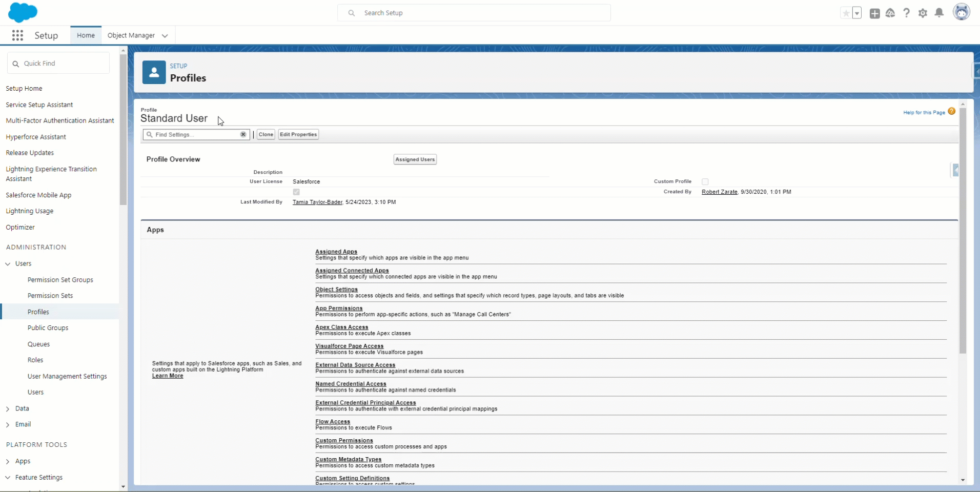The image size is (980, 492).
Task: Click the Find Settings input field
Action: pos(196,134)
